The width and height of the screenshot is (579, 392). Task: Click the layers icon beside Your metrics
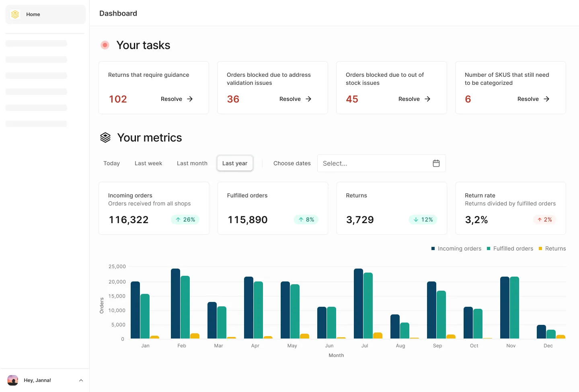(x=105, y=138)
